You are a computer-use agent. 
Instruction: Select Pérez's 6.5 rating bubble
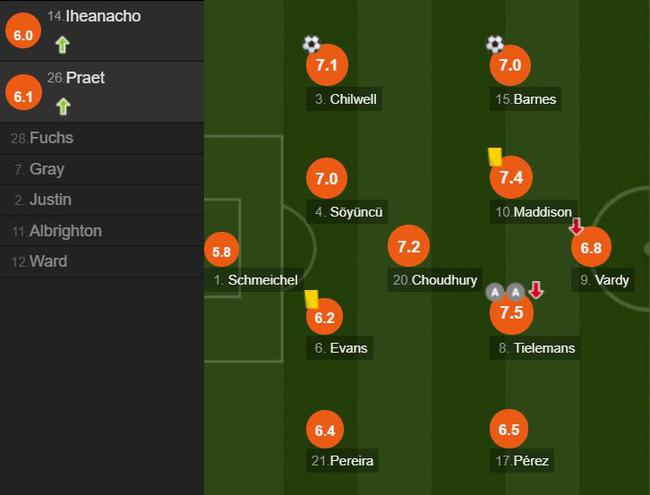tap(509, 429)
